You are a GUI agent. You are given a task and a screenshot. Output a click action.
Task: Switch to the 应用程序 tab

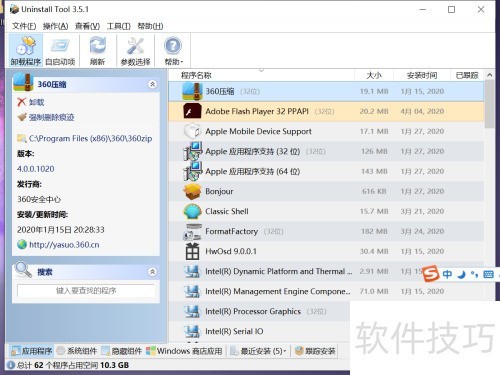click(31, 351)
